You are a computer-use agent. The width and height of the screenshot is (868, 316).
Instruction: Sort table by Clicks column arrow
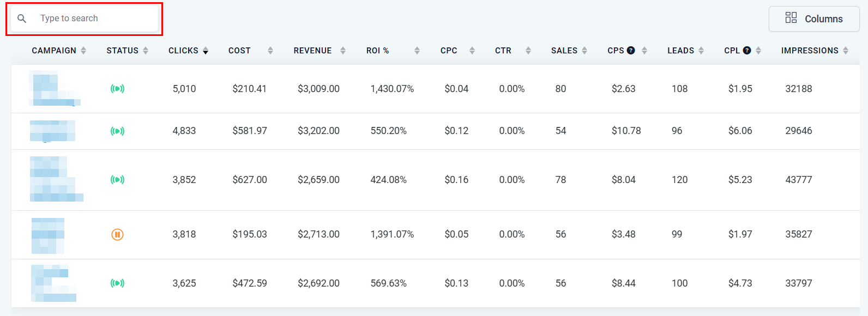click(x=205, y=51)
